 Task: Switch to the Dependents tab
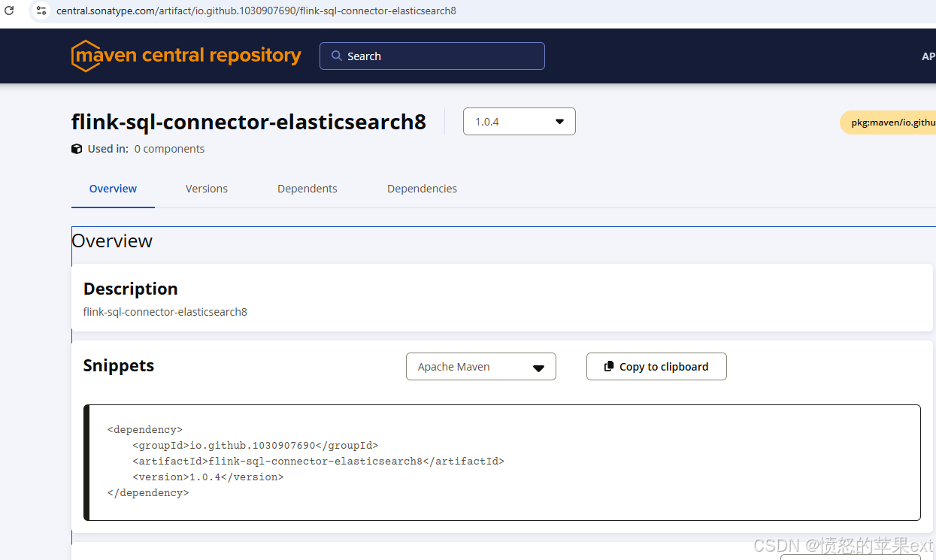click(x=307, y=189)
